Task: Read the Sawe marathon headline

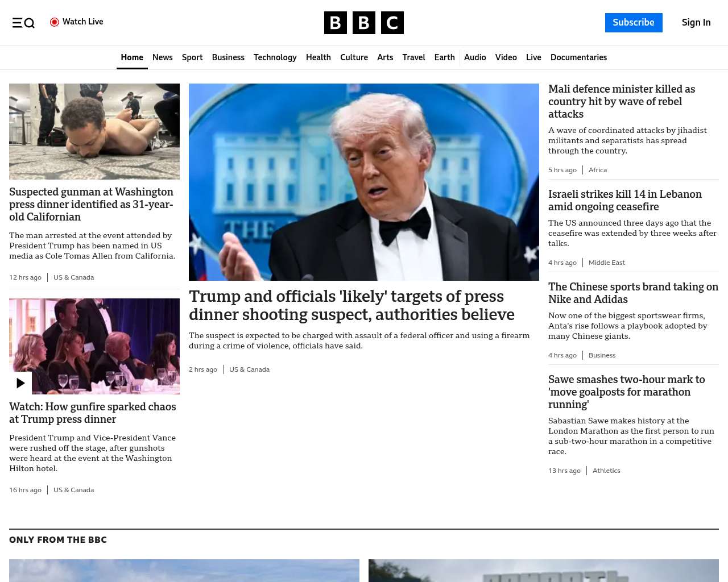Action: tap(626, 392)
